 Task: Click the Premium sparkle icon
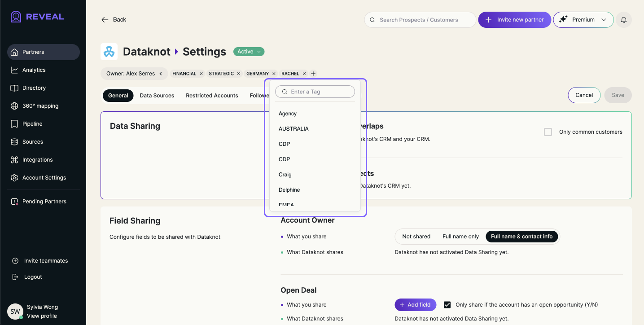[x=563, y=19]
